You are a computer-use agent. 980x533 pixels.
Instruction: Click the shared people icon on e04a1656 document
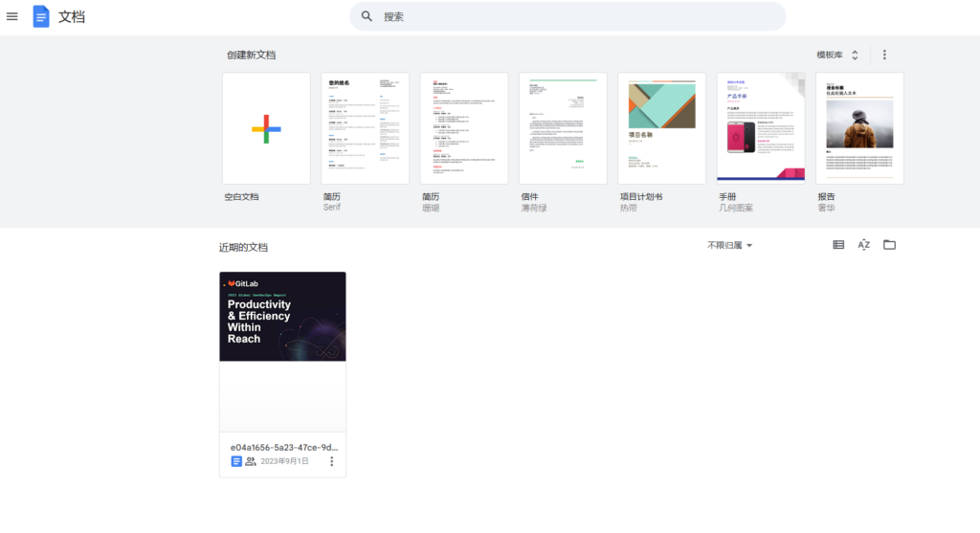click(x=251, y=461)
